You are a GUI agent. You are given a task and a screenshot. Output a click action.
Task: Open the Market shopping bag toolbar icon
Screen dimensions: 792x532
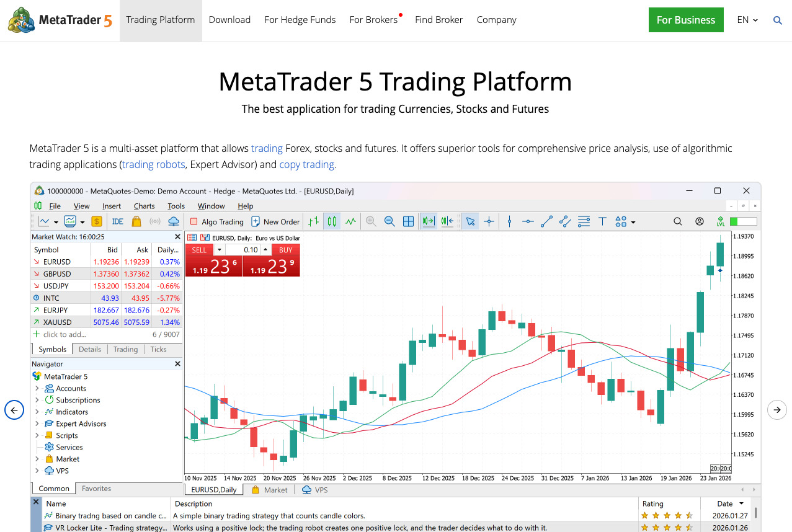click(136, 221)
